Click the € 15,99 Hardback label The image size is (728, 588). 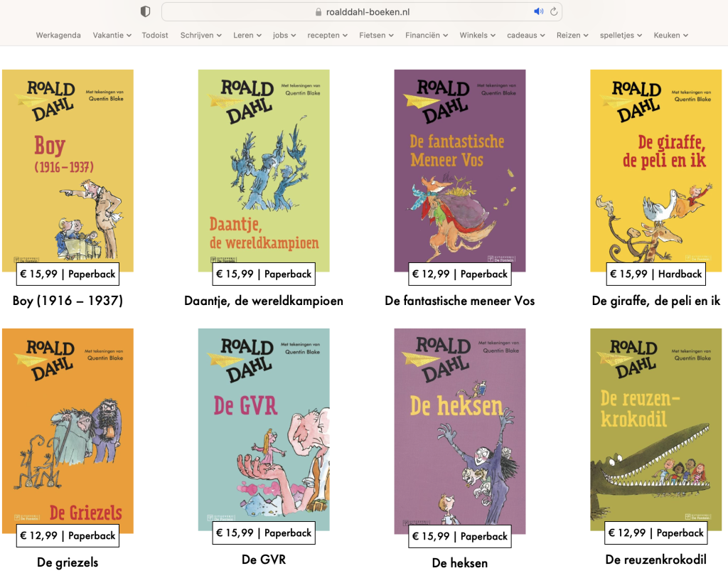(x=656, y=274)
